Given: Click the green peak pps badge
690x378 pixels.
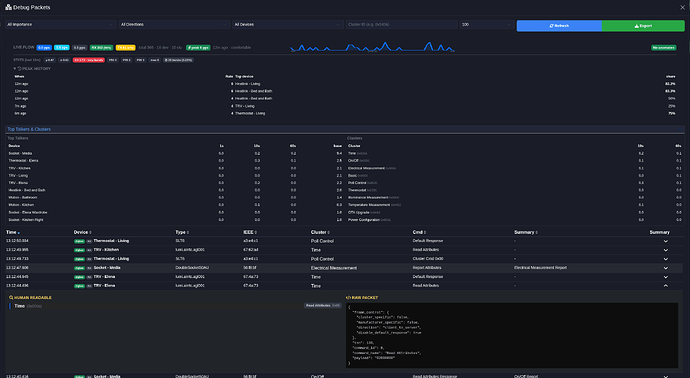Looking at the screenshot, I should (198, 48).
